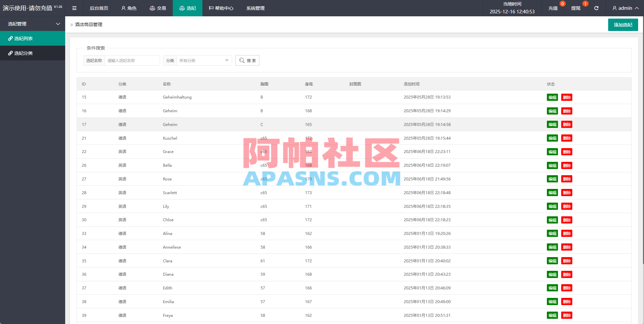Delete the Kuschel row
This screenshot has width=644, height=324.
[x=567, y=138]
